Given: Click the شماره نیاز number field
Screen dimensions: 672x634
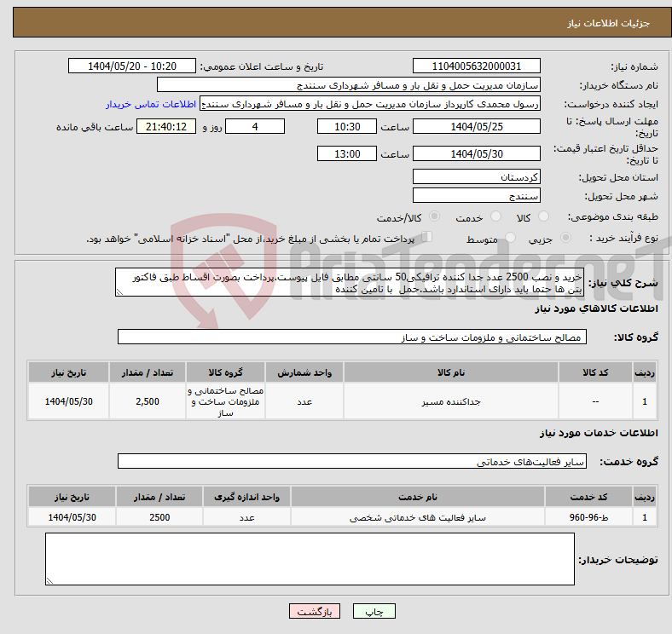Looking at the screenshot, I should [x=476, y=66].
